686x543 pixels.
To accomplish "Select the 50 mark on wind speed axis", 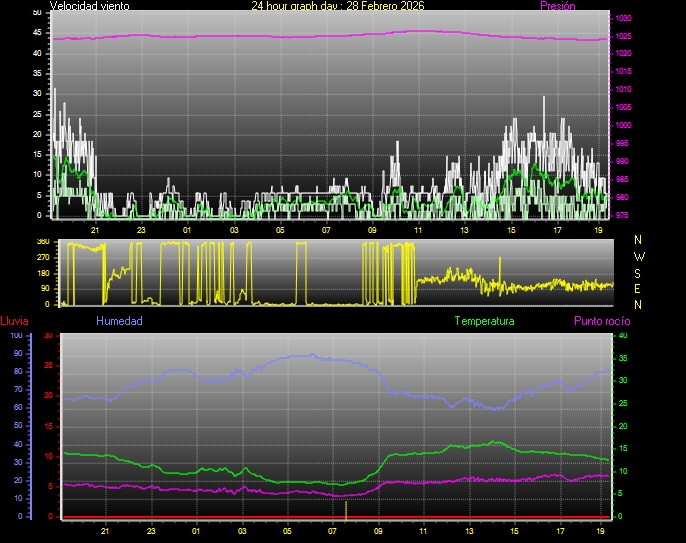I will (37, 12).
